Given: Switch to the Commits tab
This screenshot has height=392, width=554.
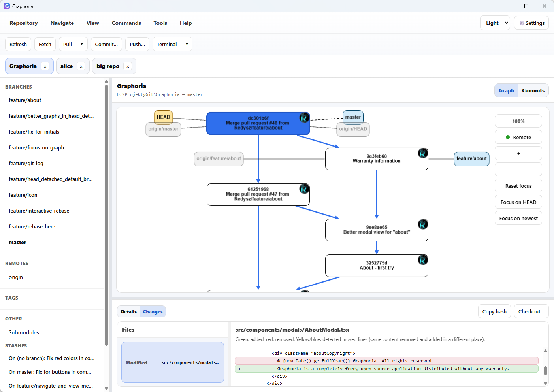Looking at the screenshot, I should pos(533,90).
